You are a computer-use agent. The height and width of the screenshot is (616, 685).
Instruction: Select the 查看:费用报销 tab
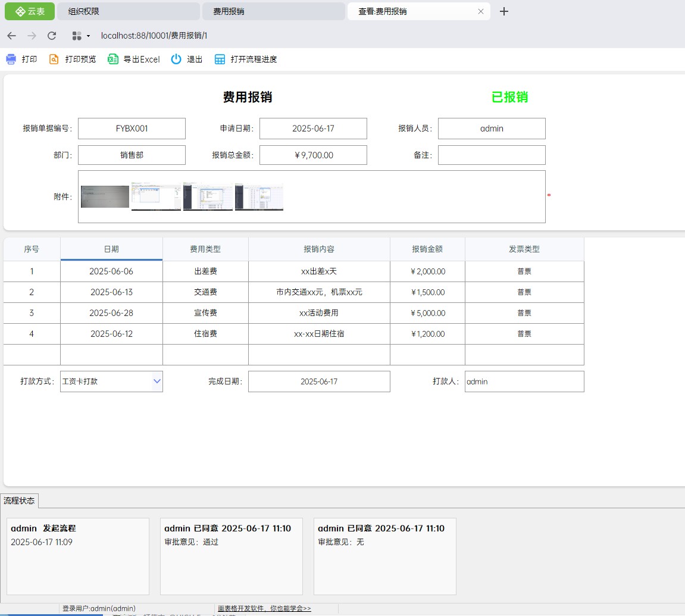(x=418, y=11)
